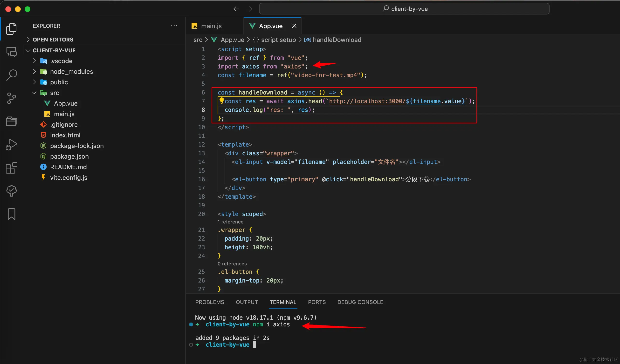The width and height of the screenshot is (620, 364).
Task: Click the JS icon of main.js file
Action: 47,114
